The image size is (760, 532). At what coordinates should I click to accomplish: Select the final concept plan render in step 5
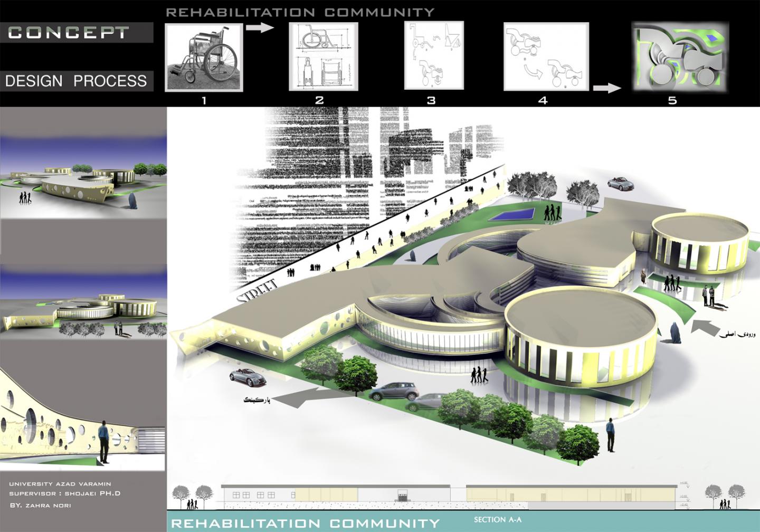click(x=680, y=57)
